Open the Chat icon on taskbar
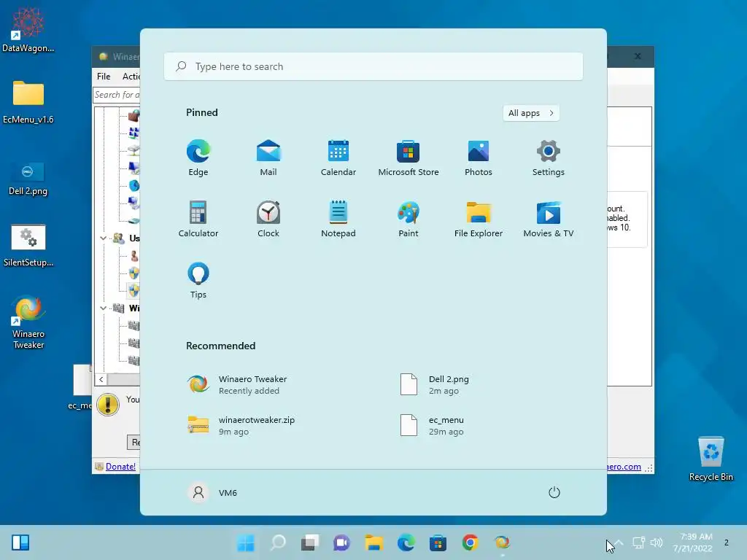This screenshot has height=560, width=747. click(341, 542)
